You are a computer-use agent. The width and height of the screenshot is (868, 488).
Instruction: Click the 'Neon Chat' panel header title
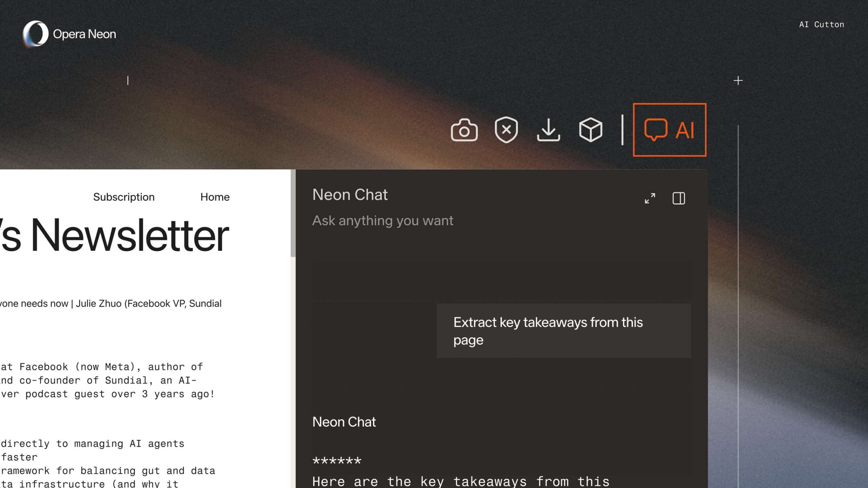click(x=350, y=195)
